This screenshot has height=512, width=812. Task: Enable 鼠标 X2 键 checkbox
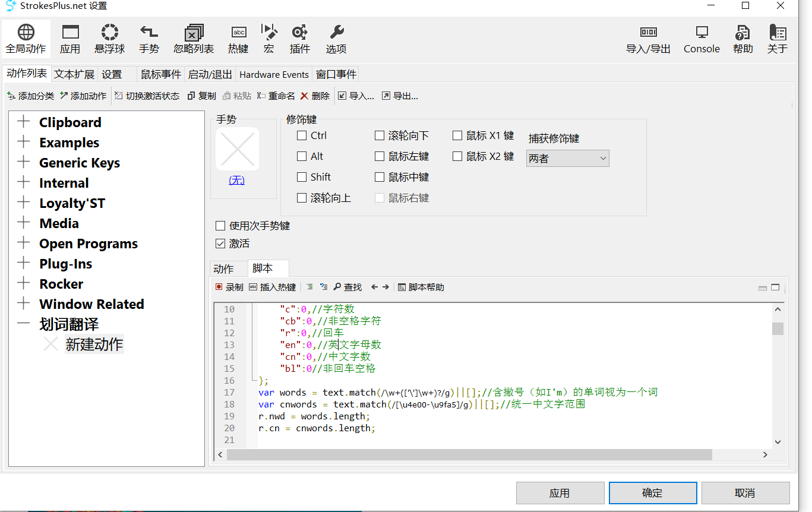(457, 156)
